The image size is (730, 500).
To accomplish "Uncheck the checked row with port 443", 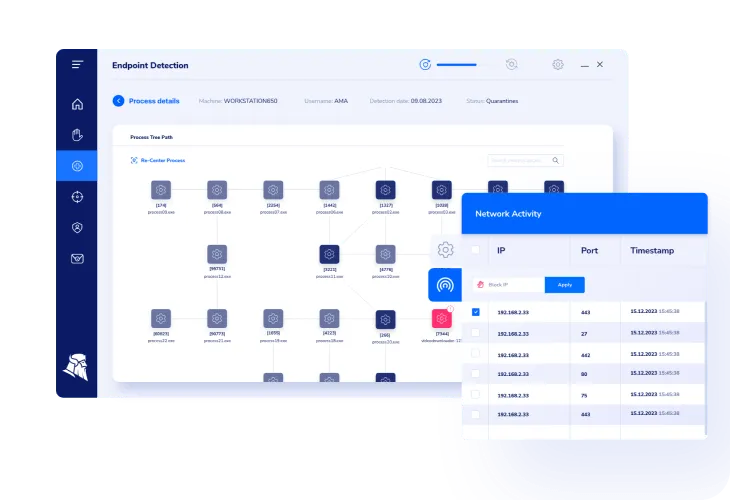I will 475,312.
